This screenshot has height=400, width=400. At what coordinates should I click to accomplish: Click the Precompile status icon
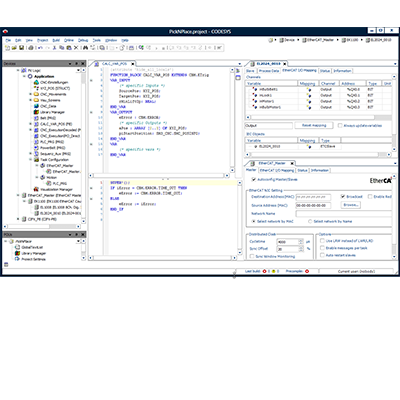click(x=307, y=271)
